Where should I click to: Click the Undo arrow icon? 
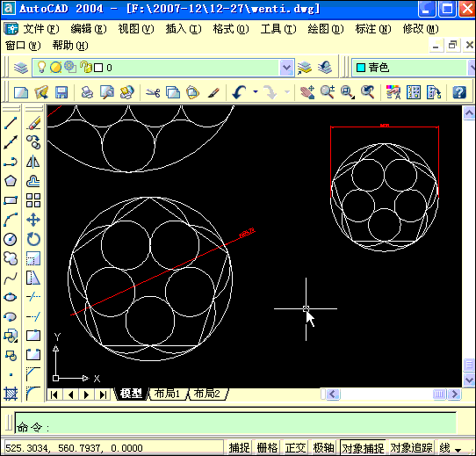240,92
